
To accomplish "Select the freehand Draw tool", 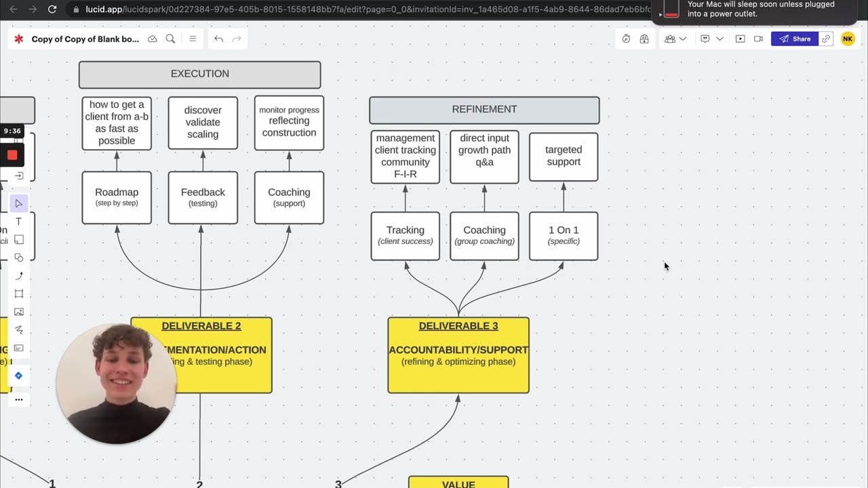I will click(18, 330).
